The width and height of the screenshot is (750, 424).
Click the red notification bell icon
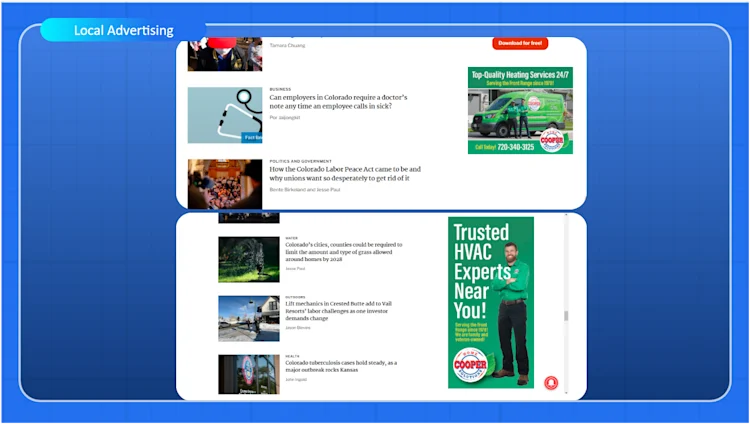(x=551, y=382)
